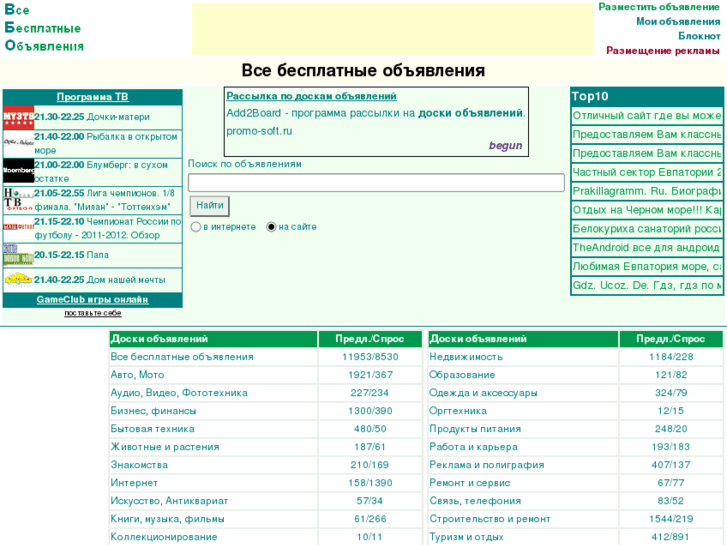
Task: Open the Образование category
Action: point(462,375)
